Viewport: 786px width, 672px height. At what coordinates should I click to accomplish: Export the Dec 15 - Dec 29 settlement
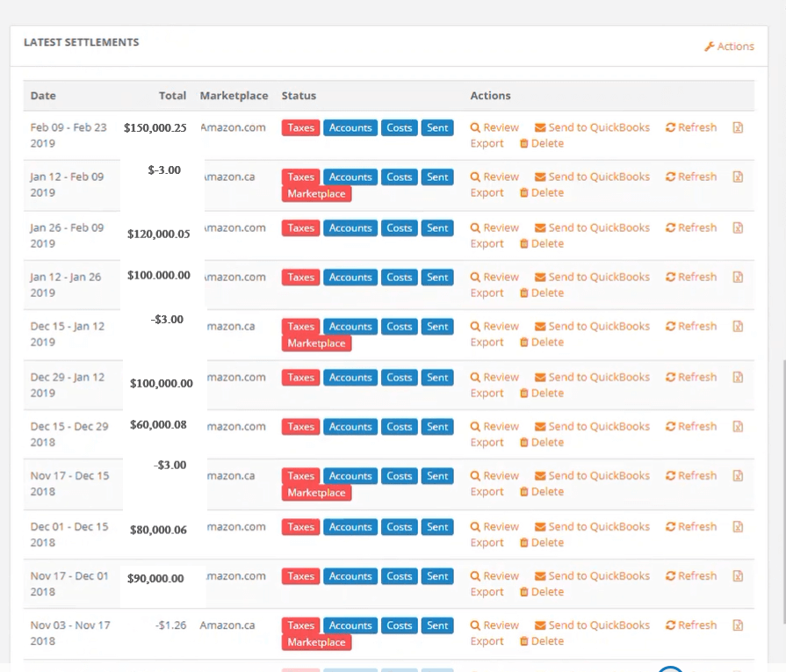487,443
